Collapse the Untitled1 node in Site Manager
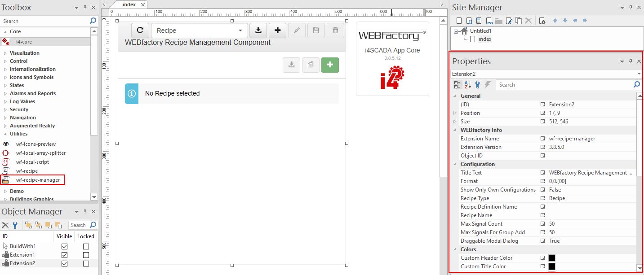The image size is (644, 275). click(456, 31)
